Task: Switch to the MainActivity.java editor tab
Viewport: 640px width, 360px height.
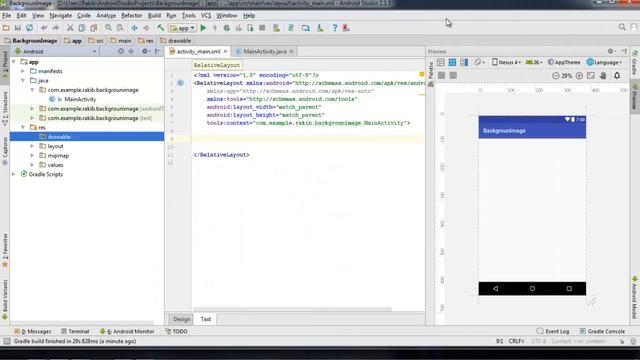Action: [x=264, y=51]
